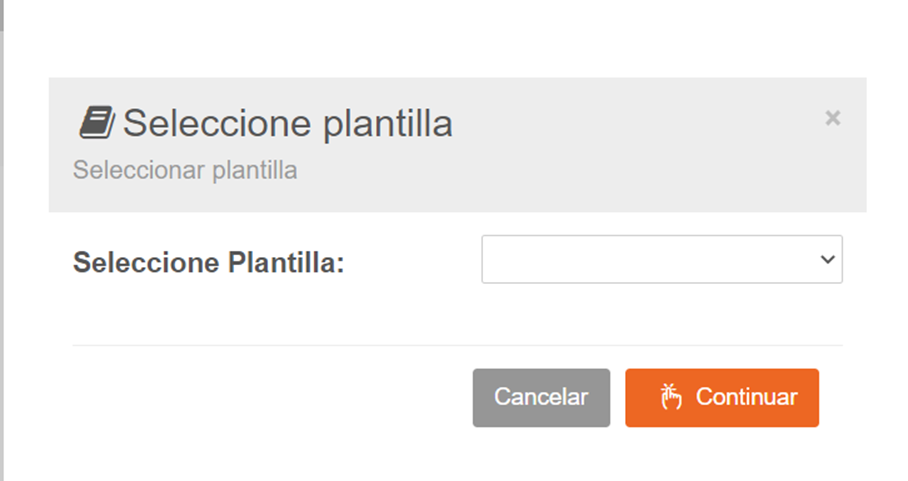This screenshot has height=481, width=908.
Task: Close the dialog with the × icon
Action: tap(832, 118)
